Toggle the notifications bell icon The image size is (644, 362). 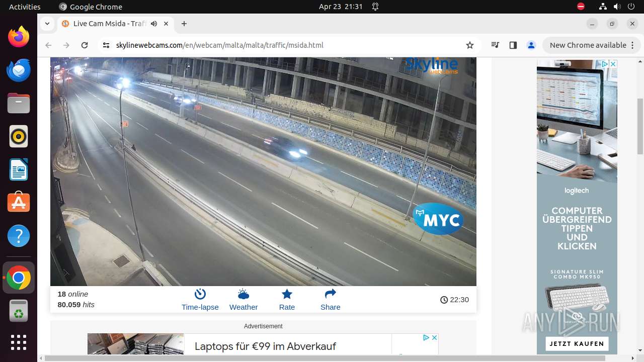375,7
